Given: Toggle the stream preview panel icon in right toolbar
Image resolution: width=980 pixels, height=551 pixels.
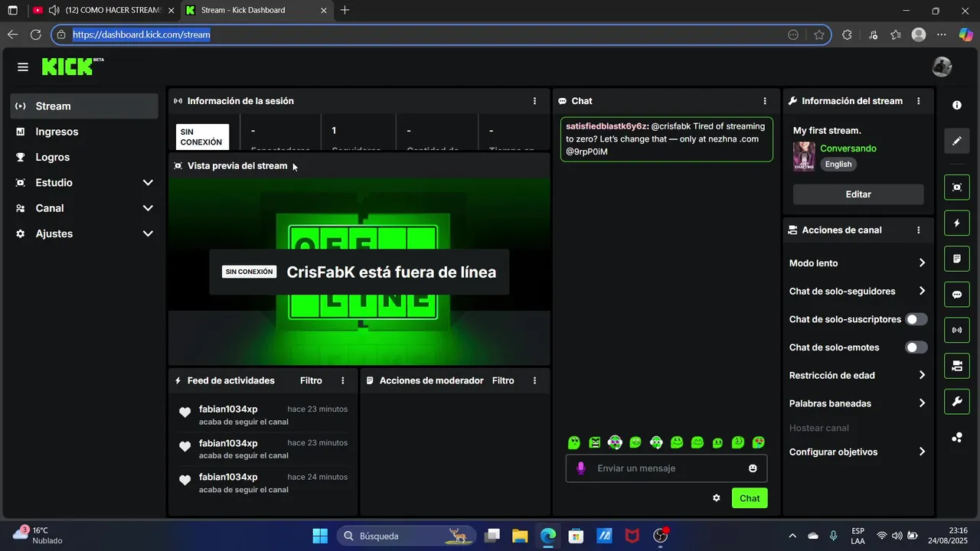Looking at the screenshot, I should click(957, 187).
